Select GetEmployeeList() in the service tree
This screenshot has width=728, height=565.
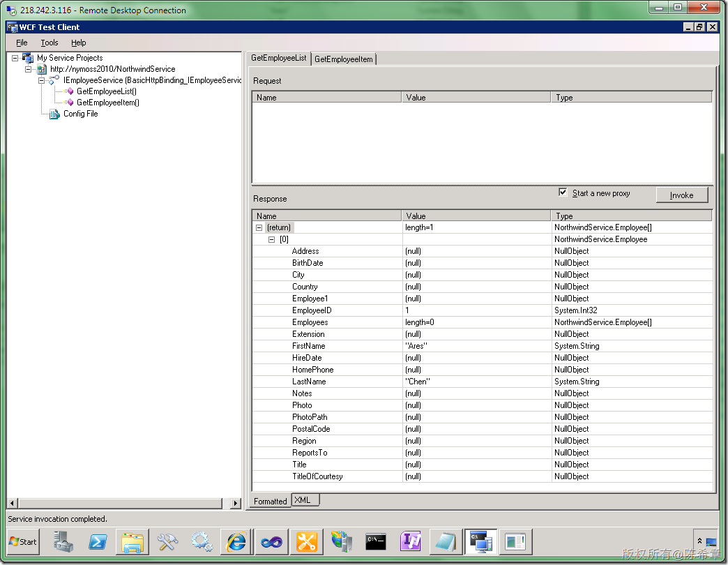[106, 91]
